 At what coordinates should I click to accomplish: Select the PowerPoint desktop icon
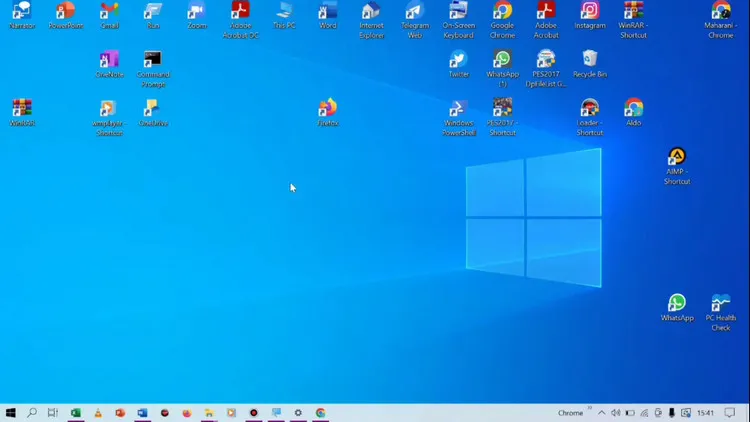point(66,15)
